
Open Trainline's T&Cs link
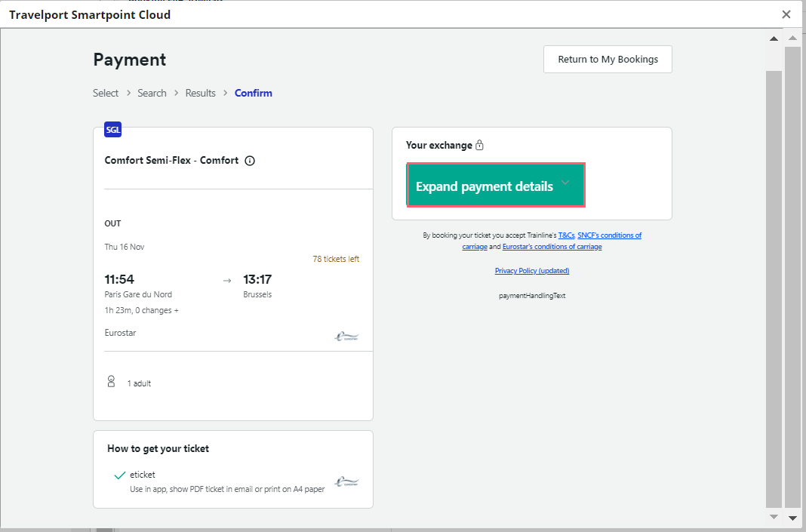coord(567,235)
